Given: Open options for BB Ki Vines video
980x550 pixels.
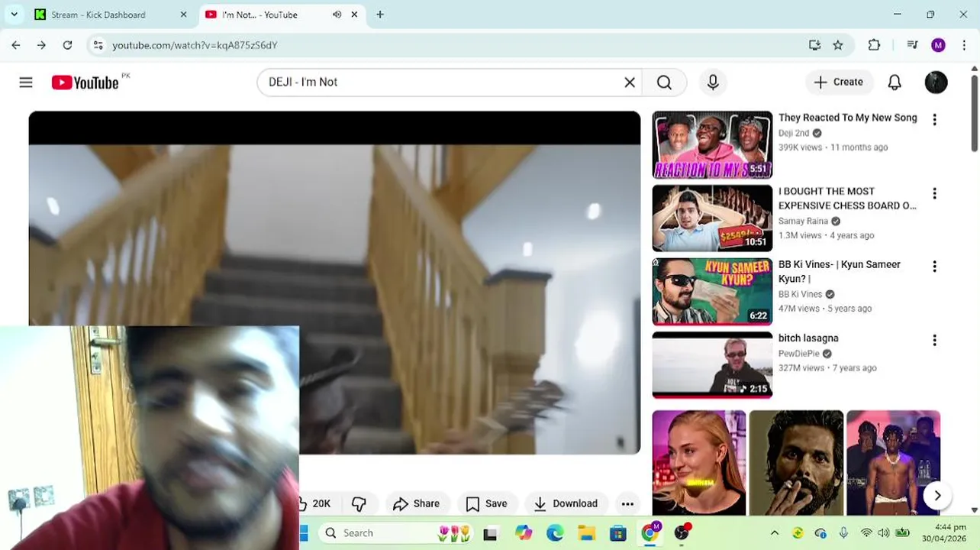Looking at the screenshot, I should 934,267.
